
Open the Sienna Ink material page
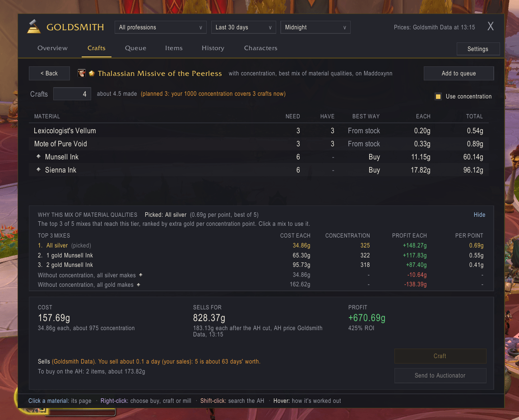pos(259,170)
